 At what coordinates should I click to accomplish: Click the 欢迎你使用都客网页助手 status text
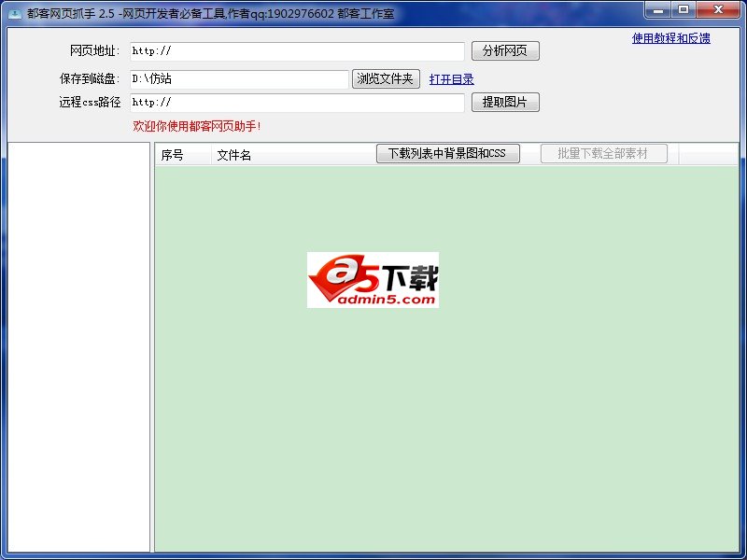[197, 126]
